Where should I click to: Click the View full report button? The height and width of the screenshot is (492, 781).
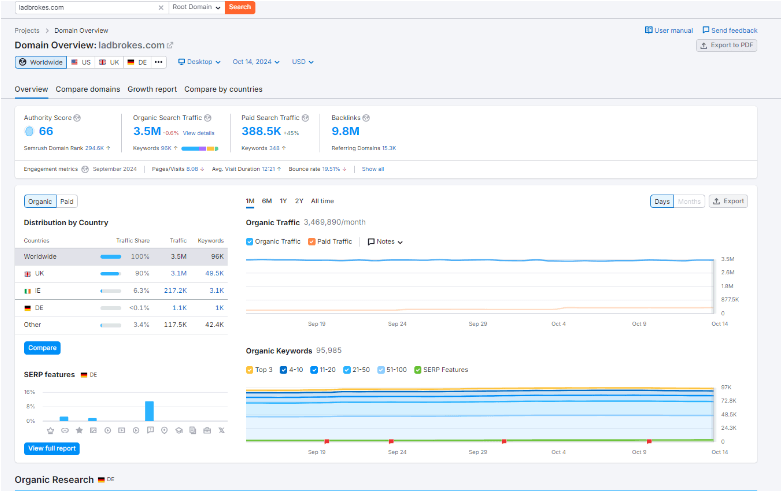52,449
